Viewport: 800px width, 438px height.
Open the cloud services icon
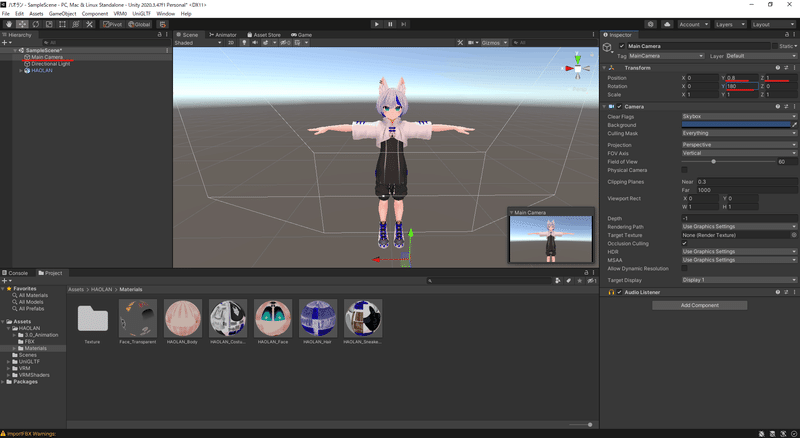(x=667, y=24)
